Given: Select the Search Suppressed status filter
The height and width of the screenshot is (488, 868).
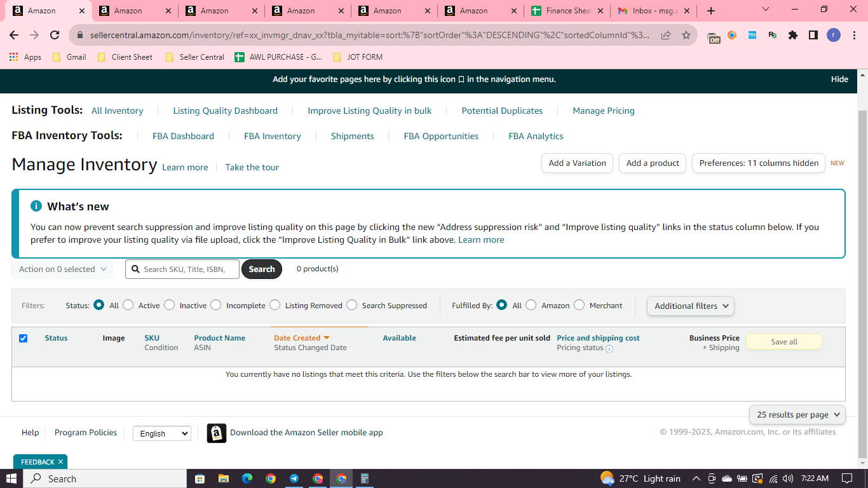Looking at the screenshot, I should point(352,305).
